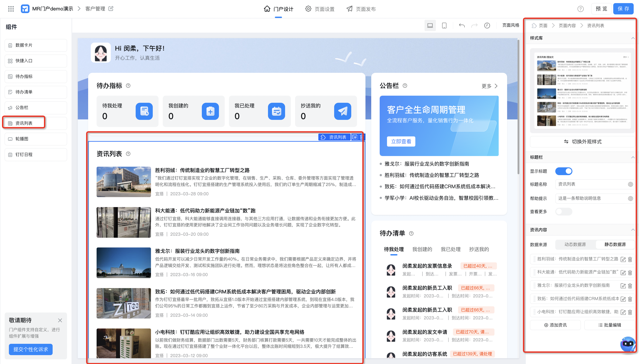Delete the selected 资讯列表 component via trash icon

click(x=361, y=137)
